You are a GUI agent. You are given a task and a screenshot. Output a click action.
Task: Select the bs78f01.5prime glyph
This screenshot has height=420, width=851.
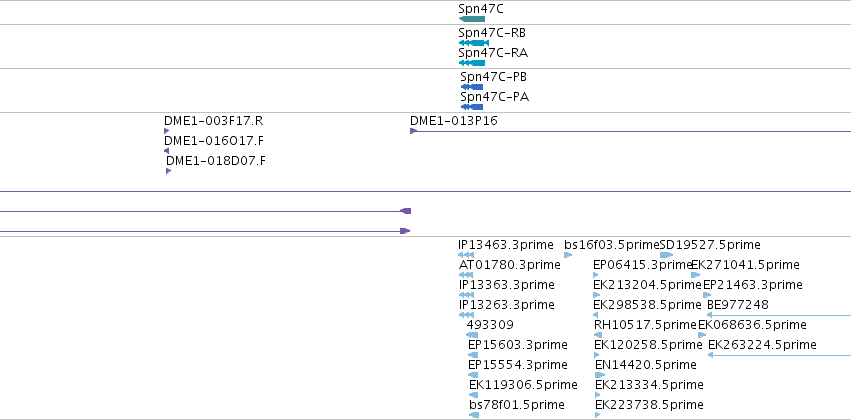474,415
